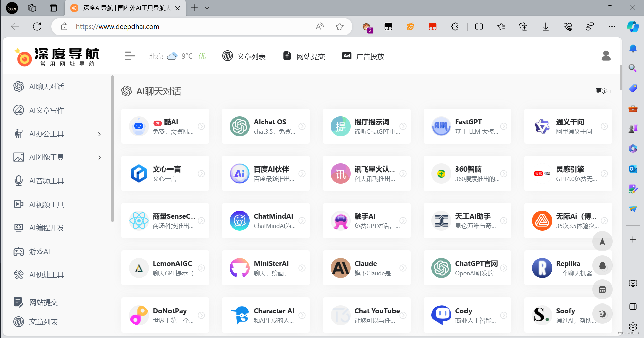Viewport: 644px width, 338px height.
Task: Toggle dark mode with the moon button
Action: 602,314
